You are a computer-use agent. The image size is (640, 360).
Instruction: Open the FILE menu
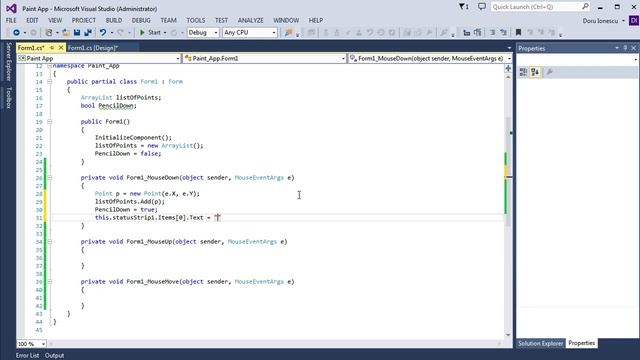[11, 20]
